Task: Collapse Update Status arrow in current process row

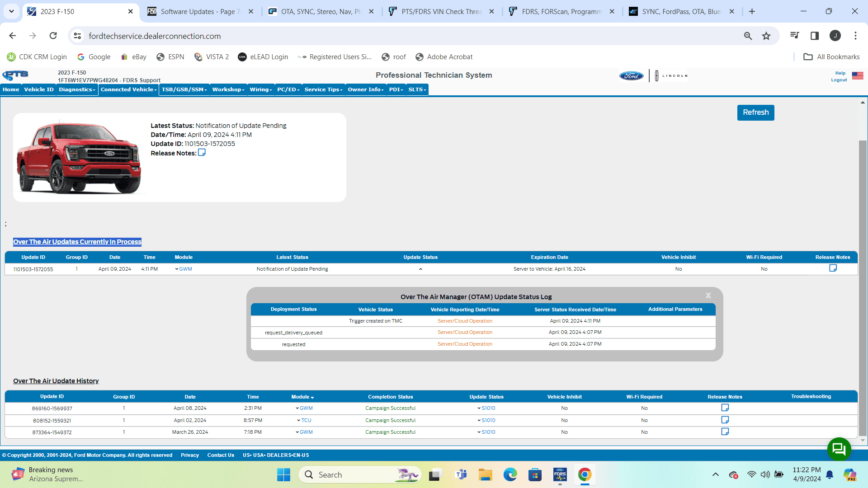Action: tap(420, 269)
